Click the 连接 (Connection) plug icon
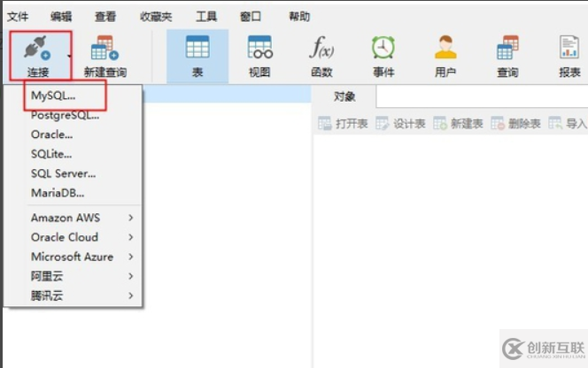Image resolution: width=588 pixels, height=368 pixels. [37, 48]
